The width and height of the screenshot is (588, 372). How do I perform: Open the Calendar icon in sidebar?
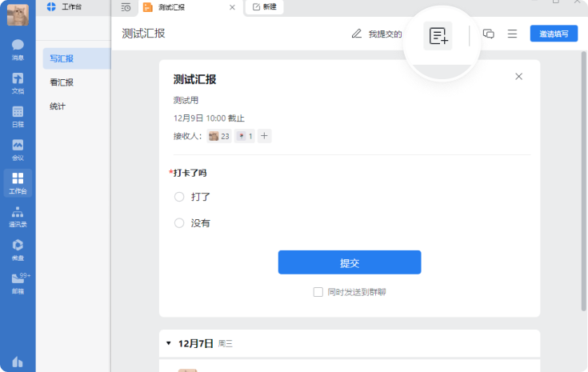(x=18, y=116)
